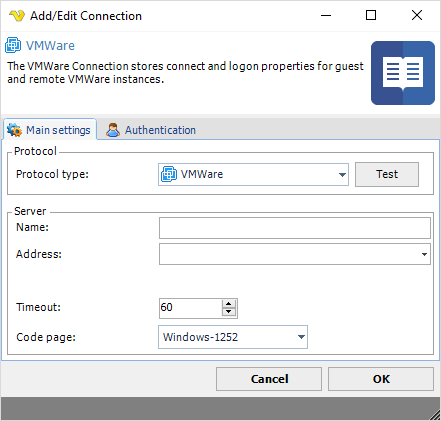Click the 'Protocol type:' label
This screenshot has width=441, height=421.
pyautogui.click(x=52, y=174)
